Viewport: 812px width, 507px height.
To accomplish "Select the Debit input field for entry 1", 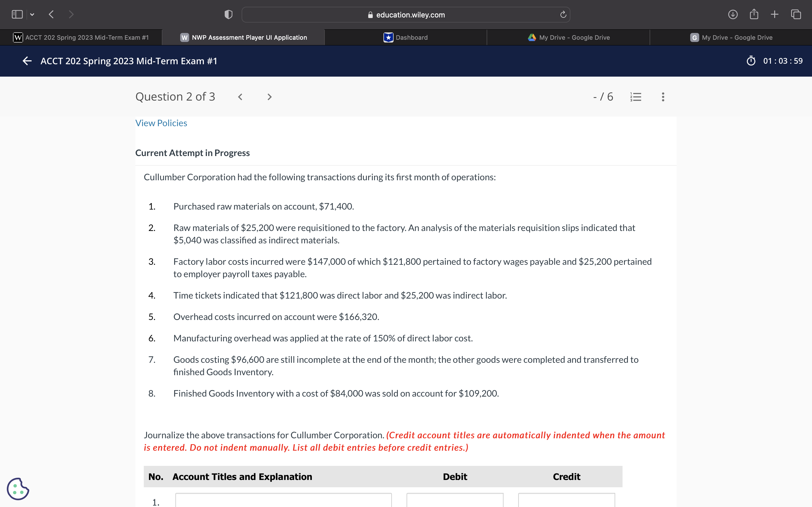I will 455,502.
